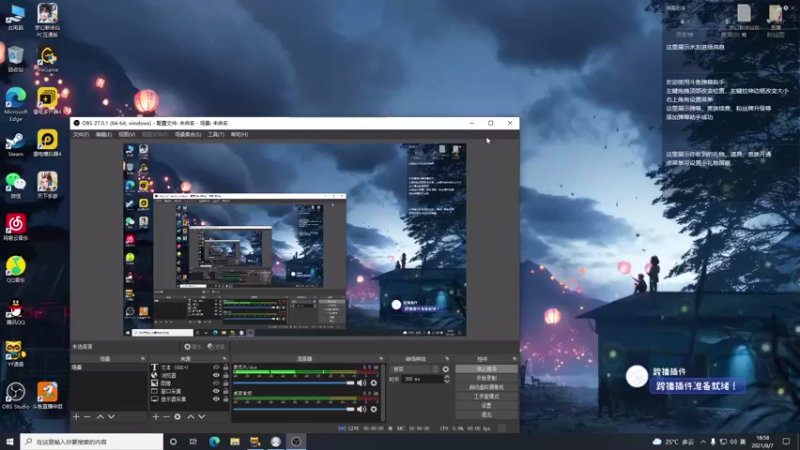Image resolution: width=800 pixels, height=450 pixels.
Task: Add a new source with the plus icon
Action: click(156, 417)
